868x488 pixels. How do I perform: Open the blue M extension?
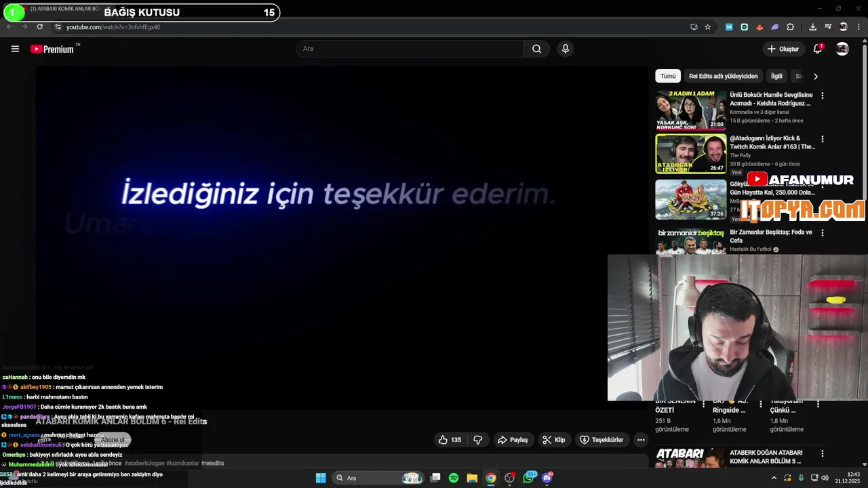(729, 27)
